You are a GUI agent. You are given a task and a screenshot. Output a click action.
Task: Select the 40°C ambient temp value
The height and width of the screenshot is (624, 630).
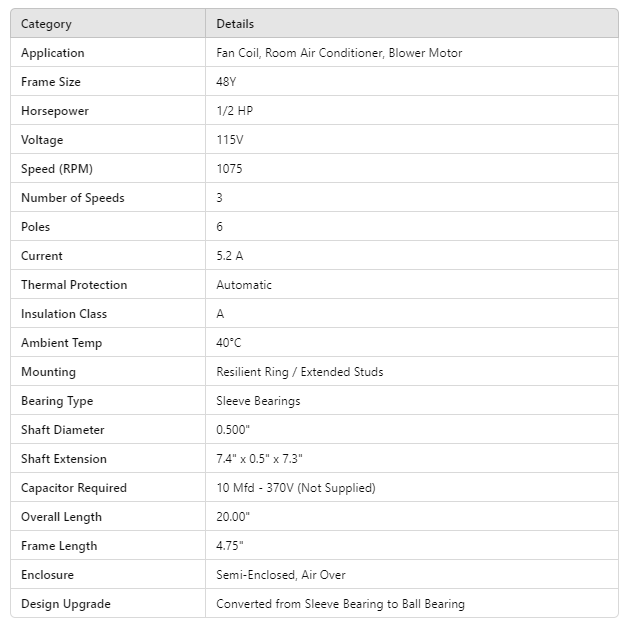pos(229,343)
